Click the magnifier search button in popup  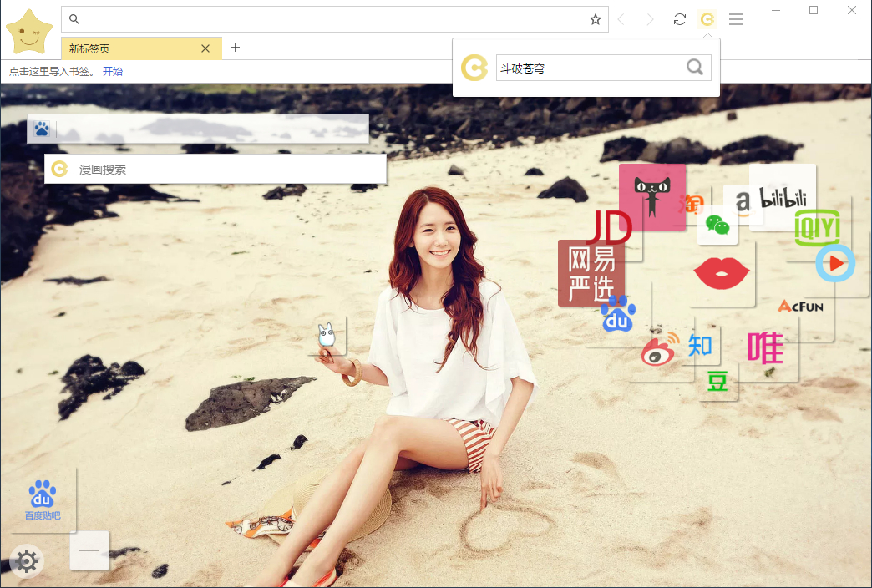[694, 68]
